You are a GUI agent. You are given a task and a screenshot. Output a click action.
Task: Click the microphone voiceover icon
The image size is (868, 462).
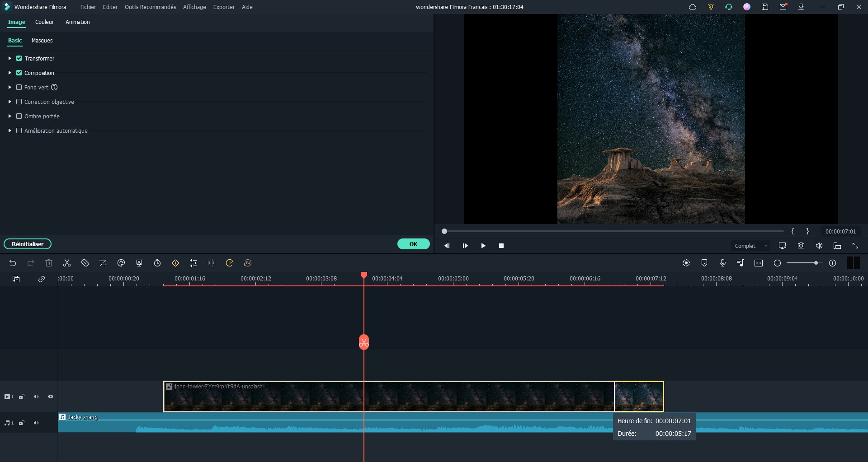[722, 263]
